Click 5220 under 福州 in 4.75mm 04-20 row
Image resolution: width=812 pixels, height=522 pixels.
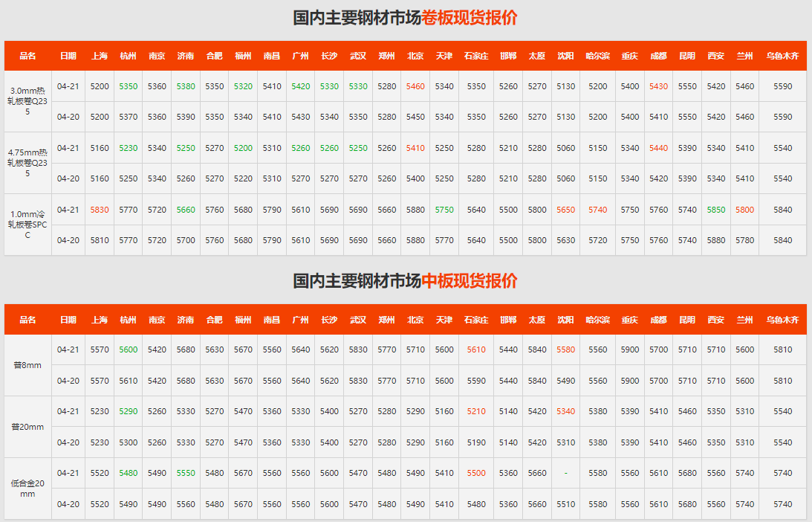(243, 178)
